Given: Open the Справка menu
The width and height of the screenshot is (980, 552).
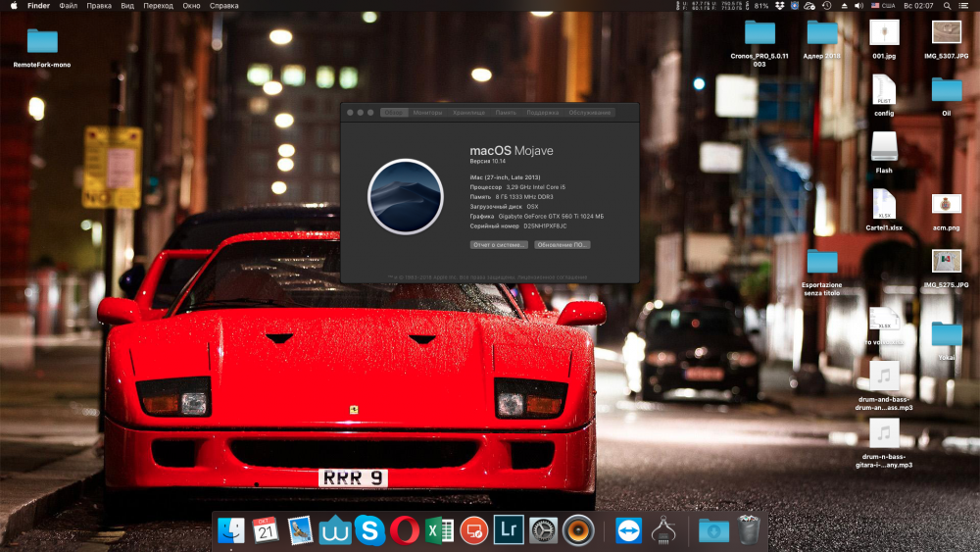Looking at the screenshot, I should coord(223,6).
